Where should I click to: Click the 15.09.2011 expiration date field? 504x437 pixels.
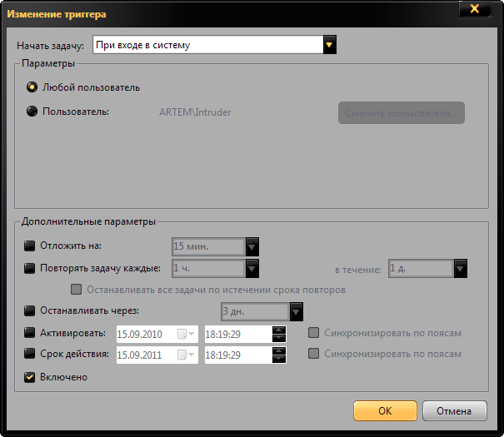(157, 355)
